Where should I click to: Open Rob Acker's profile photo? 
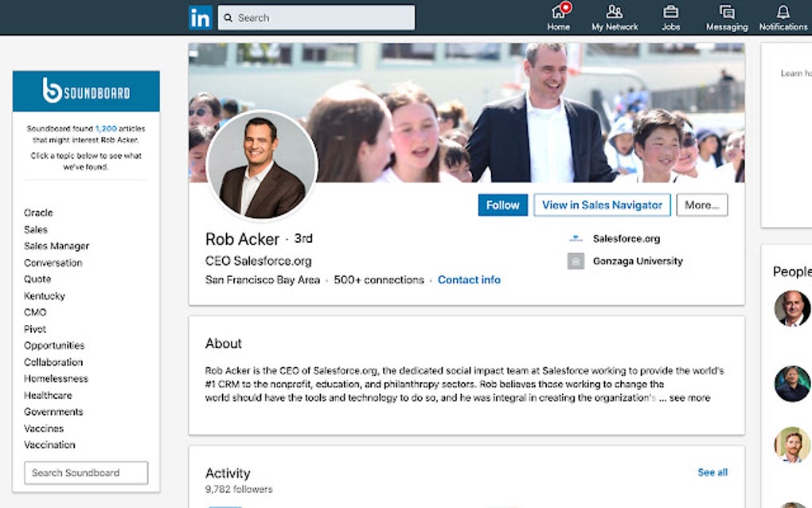coord(262,165)
